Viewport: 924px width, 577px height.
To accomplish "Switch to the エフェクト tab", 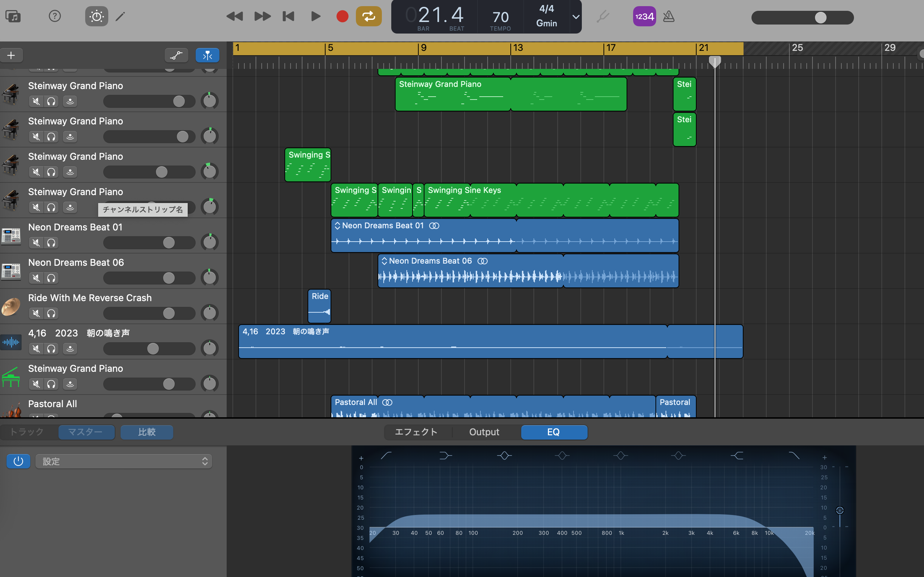I will tap(416, 432).
